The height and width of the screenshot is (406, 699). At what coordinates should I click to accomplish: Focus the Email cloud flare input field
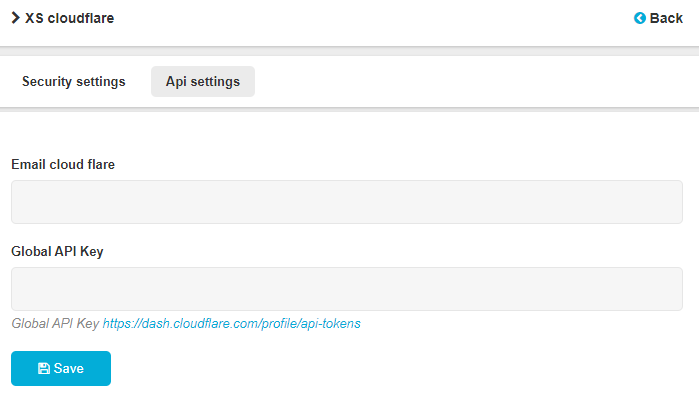pos(347,202)
